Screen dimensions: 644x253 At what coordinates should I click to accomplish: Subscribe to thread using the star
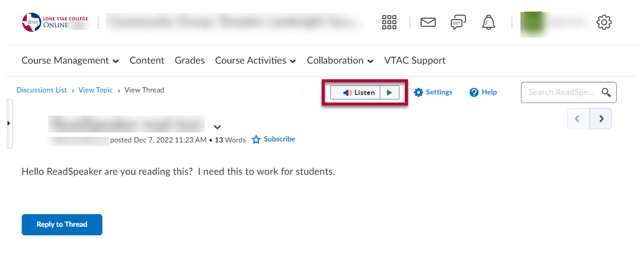(x=256, y=139)
